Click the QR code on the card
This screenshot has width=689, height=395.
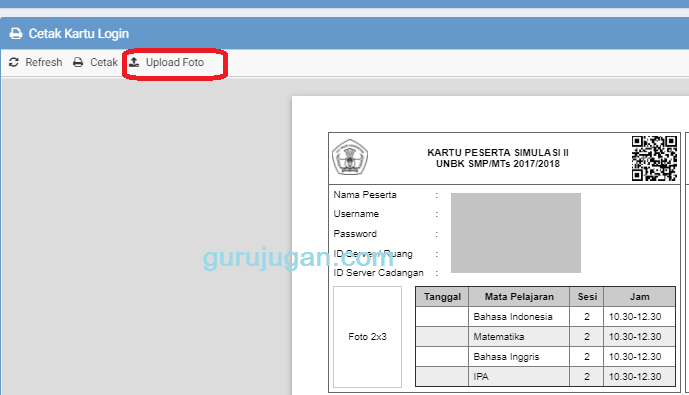click(x=654, y=158)
